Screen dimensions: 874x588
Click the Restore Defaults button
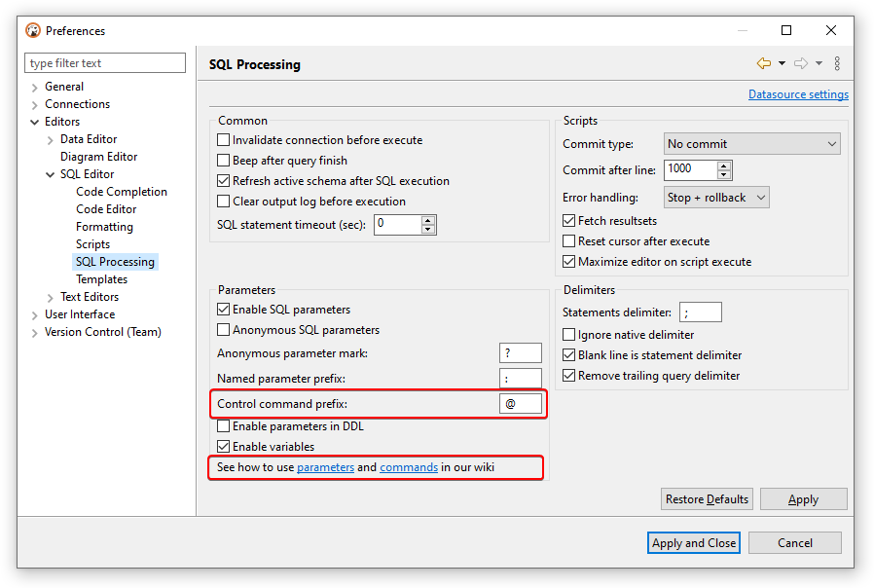tap(707, 498)
